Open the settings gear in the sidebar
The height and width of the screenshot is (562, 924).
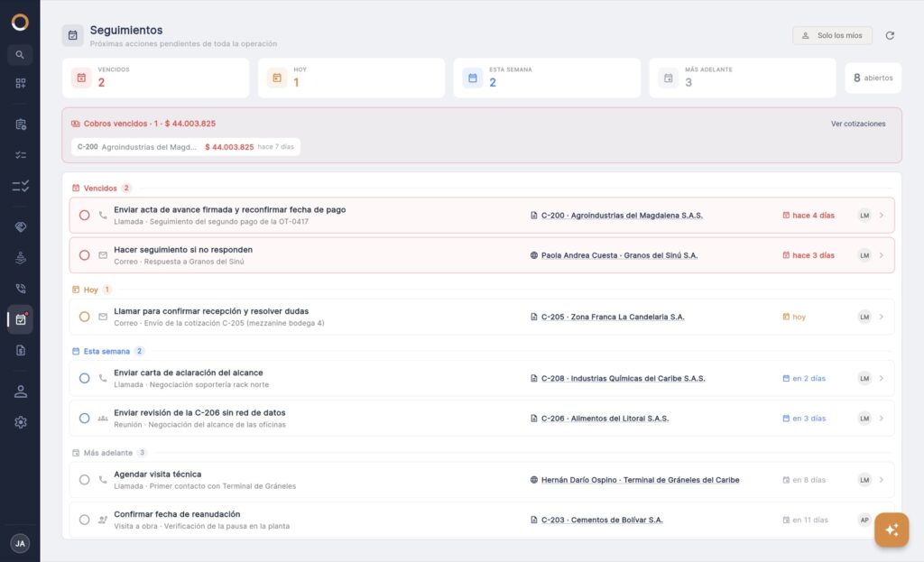tap(20, 422)
